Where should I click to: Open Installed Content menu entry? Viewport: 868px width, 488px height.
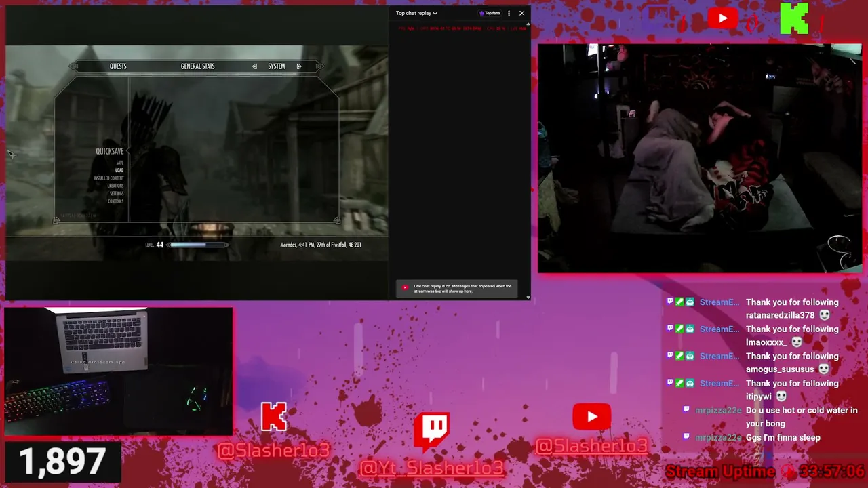tap(108, 178)
